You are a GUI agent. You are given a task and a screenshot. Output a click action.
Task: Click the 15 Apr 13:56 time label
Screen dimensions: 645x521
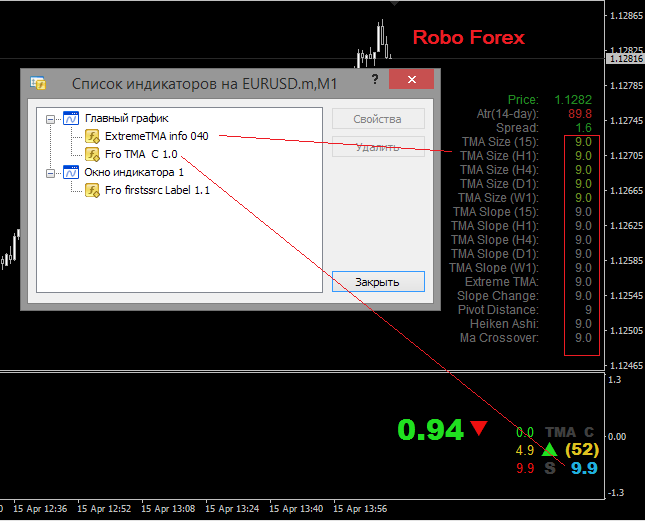point(360,509)
